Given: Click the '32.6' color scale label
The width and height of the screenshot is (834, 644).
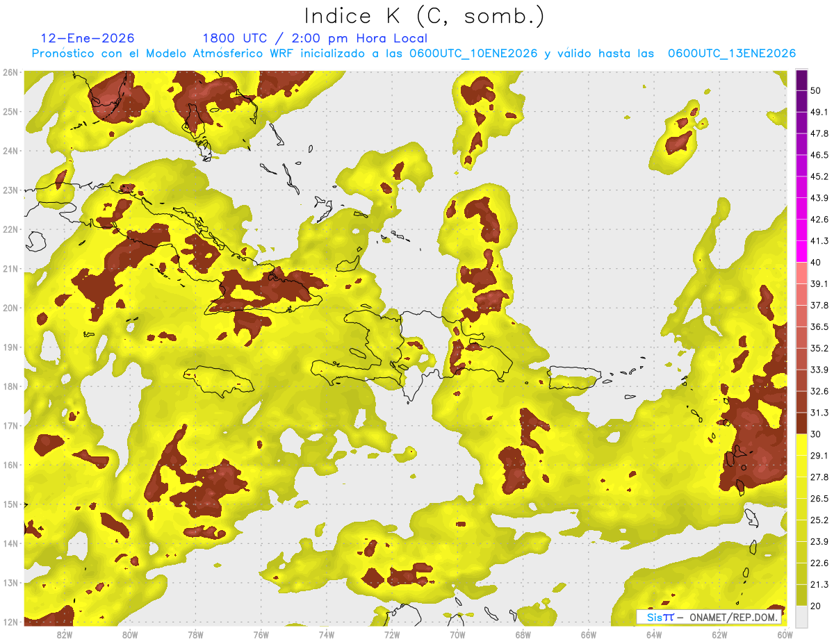Looking at the screenshot, I should (x=820, y=392).
